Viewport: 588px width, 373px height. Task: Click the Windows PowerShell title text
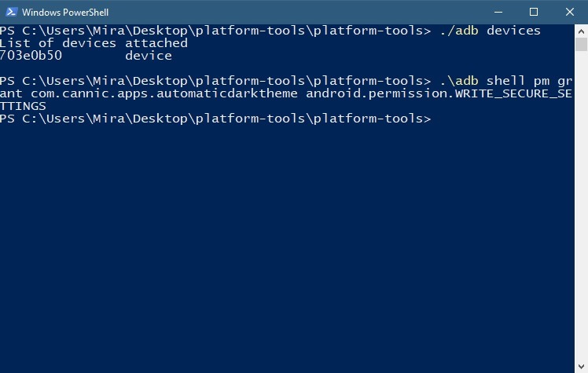pyautogui.click(x=65, y=13)
